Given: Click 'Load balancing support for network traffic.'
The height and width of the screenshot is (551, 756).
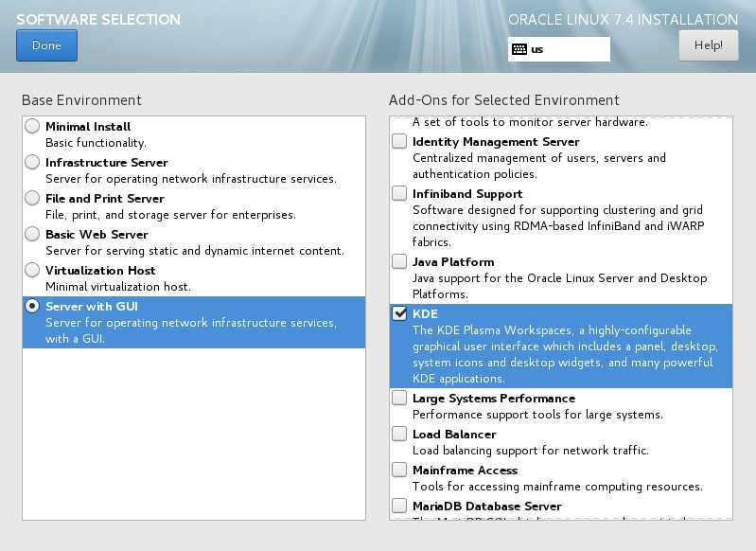Looking at the screenshot, I should click(x=531, y=451).
